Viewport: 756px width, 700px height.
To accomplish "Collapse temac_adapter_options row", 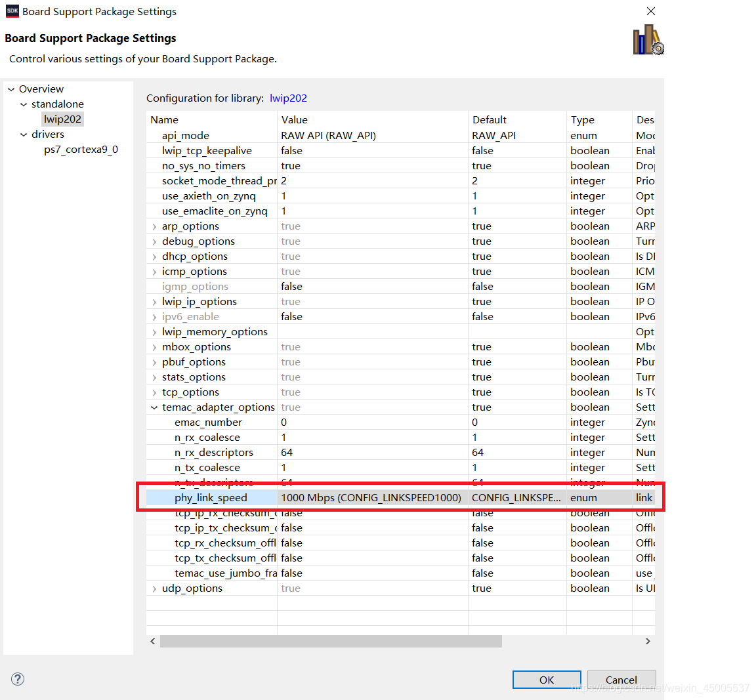I will [x=154, y=407].
